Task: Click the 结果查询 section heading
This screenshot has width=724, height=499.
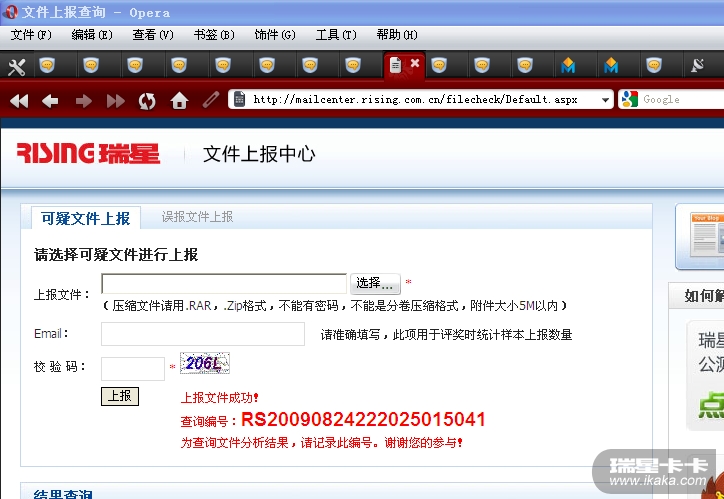Action: (x=63, y=493)
